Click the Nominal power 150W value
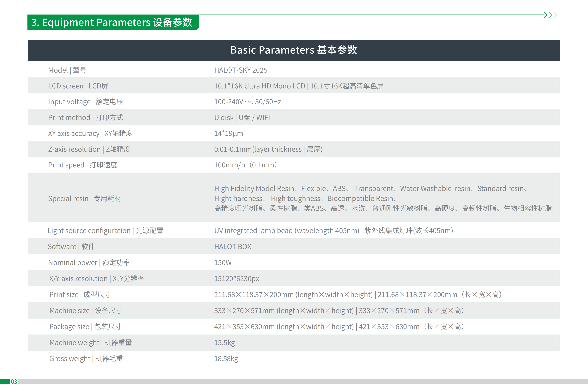Viewport: 588px width, 392px height. 223,263
